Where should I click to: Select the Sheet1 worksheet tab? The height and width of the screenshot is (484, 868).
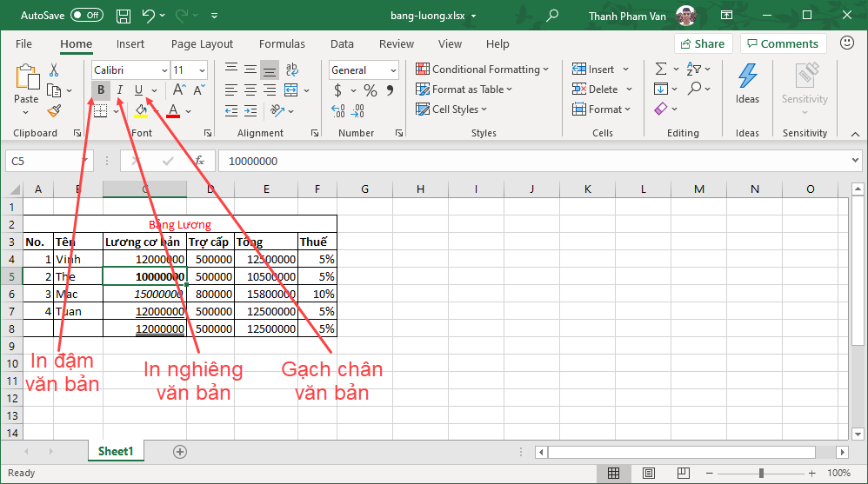116,451
